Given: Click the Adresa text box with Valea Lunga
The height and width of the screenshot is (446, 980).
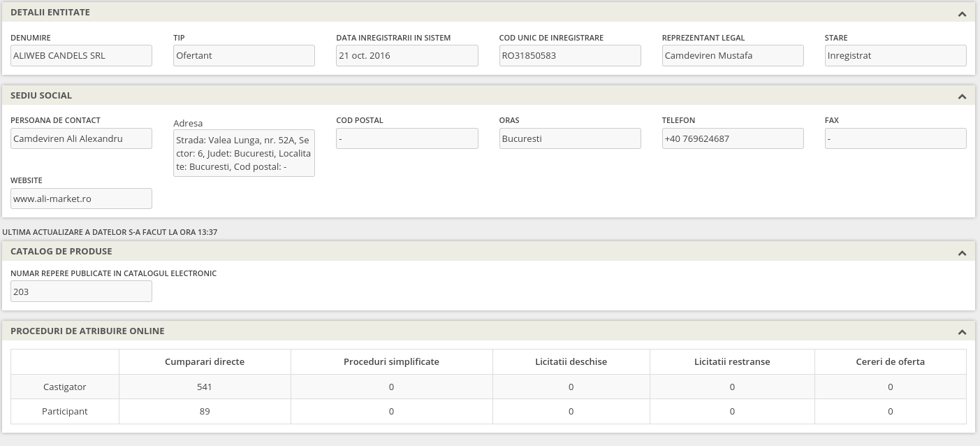Looking at the screenshot, I should (x=244, y=153).
